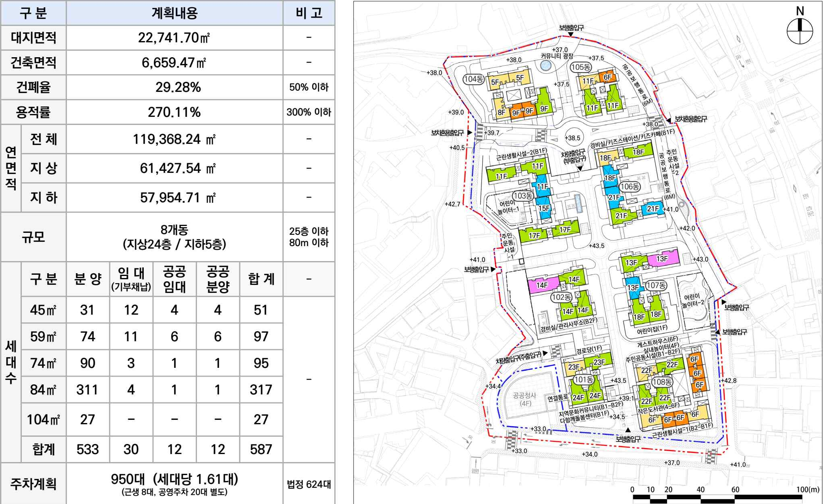Select the 29.28% value
This screenshot has height=504, width=823.
click(178, 87)
